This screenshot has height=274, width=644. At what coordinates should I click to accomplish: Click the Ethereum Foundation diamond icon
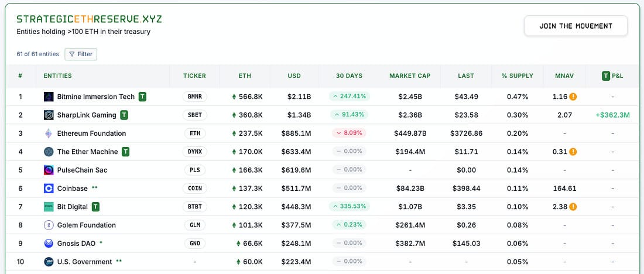coord(49,133)
